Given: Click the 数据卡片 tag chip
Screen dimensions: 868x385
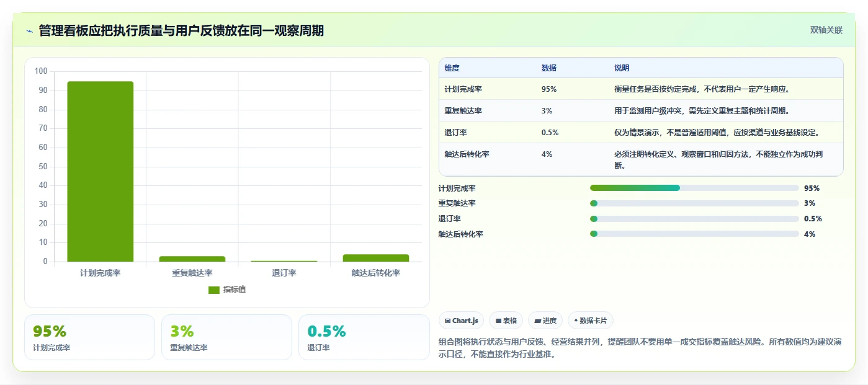Looking at the screenshot, I should coord(590,321).
